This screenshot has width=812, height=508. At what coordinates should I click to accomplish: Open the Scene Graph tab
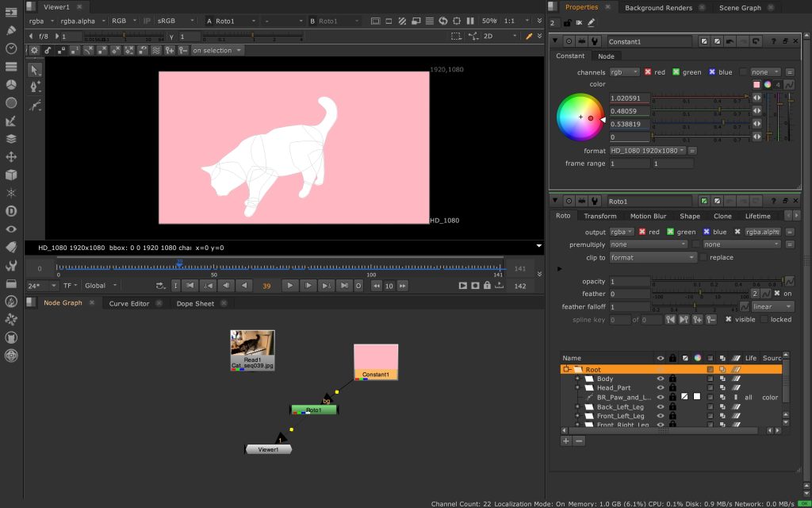click(740, 7)
